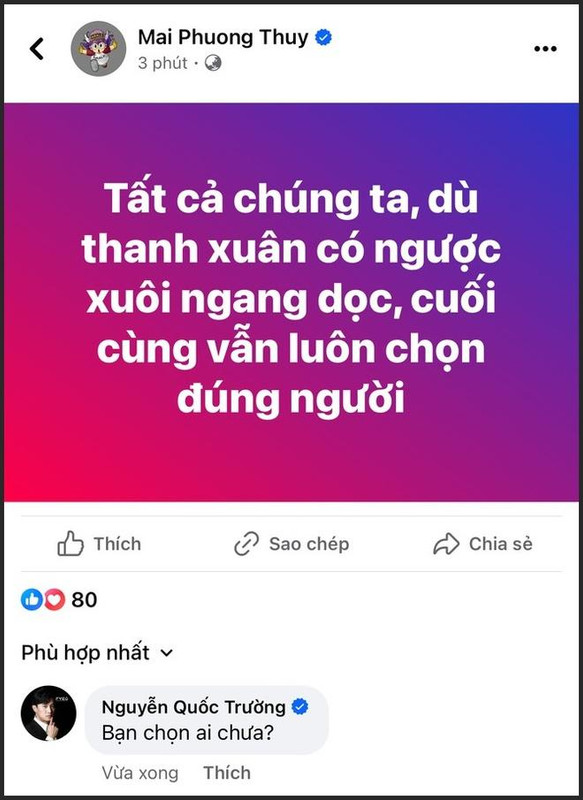View the red heart reaction icon
Image resolution: width=583 pixels, height=800 pixels.
(x=55, y=599)
